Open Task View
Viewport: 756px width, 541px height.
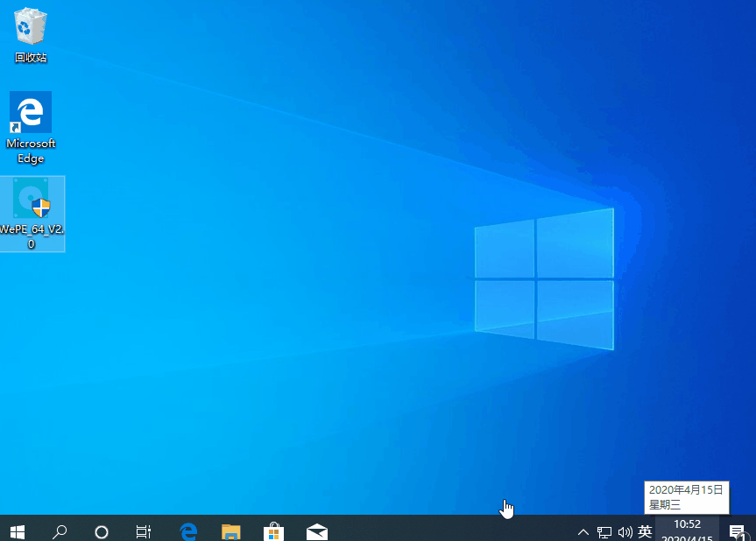[x=143, y=531]
